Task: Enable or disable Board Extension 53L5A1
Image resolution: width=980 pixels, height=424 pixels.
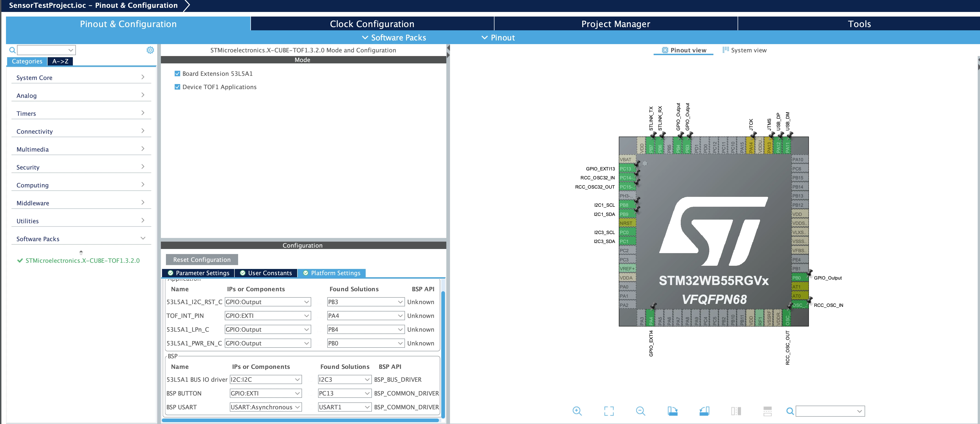Action: point(177,73)
